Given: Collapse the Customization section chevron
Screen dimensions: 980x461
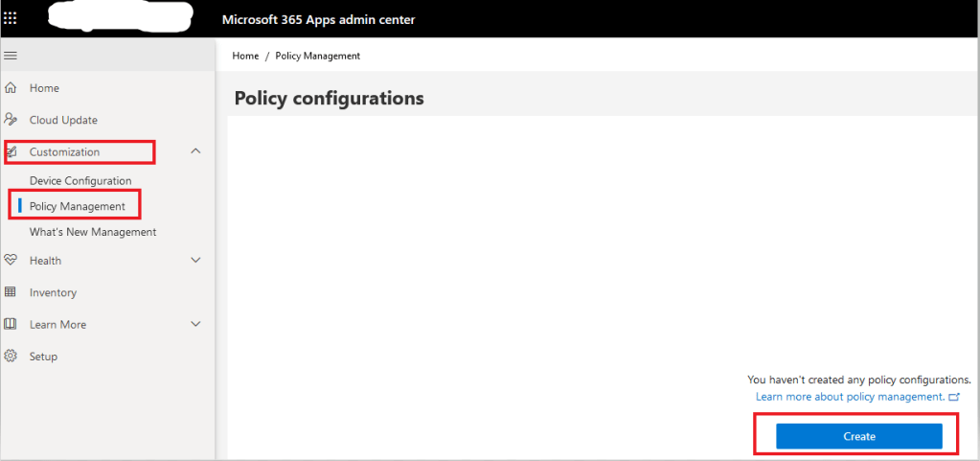Looking at the screenshot, I should 195,151.
